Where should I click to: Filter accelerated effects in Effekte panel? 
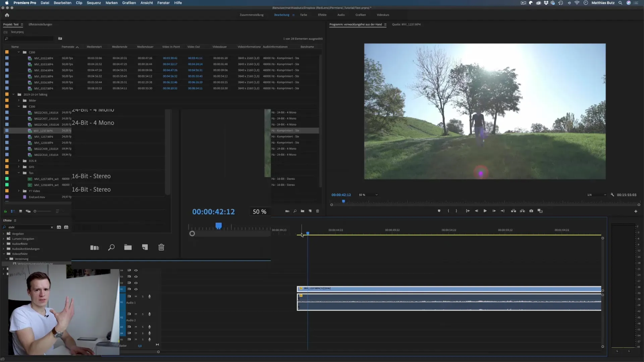tap(59, 227)
